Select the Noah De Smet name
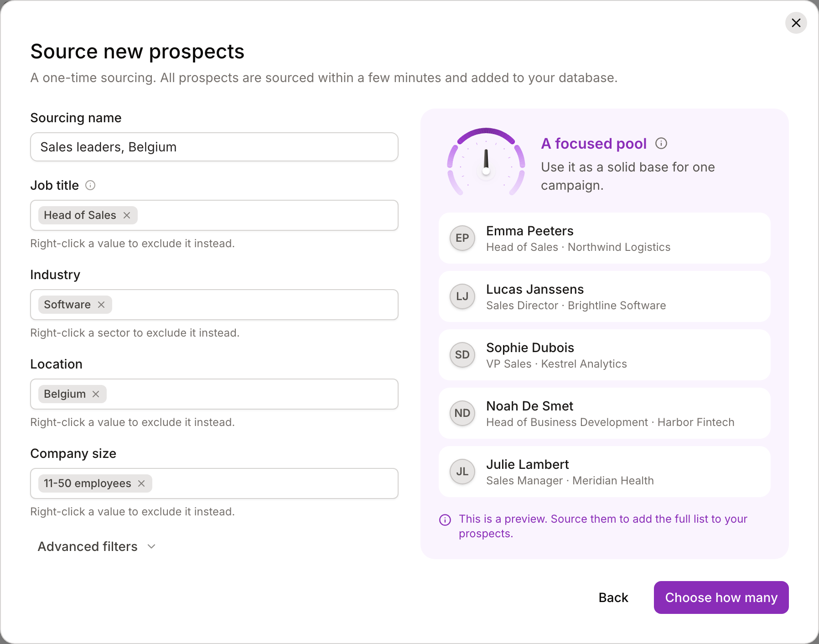The width and height of the screenshot is (819, 644). click(x=529, y=406)
